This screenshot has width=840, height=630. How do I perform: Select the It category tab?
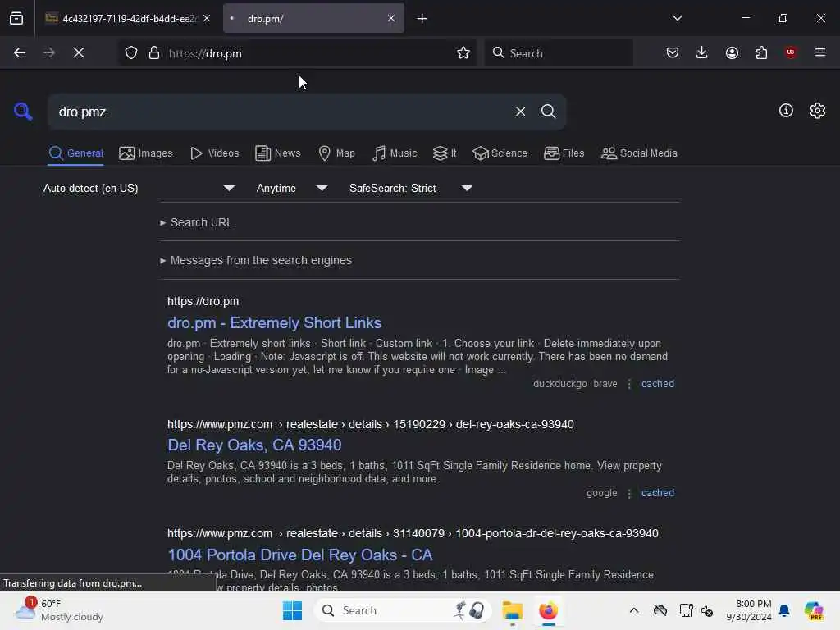point(445,153)
